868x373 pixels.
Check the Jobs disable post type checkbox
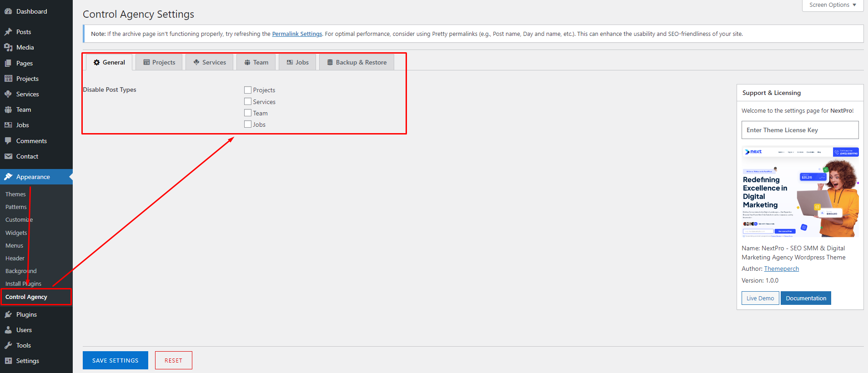coord(248,124)
